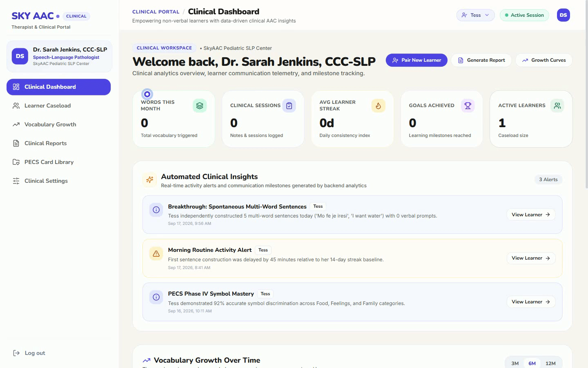This screenshot has height=368, width=588.
Task: Click the Clinical Portal breadcrumb link
Action: tap(156, 12)
